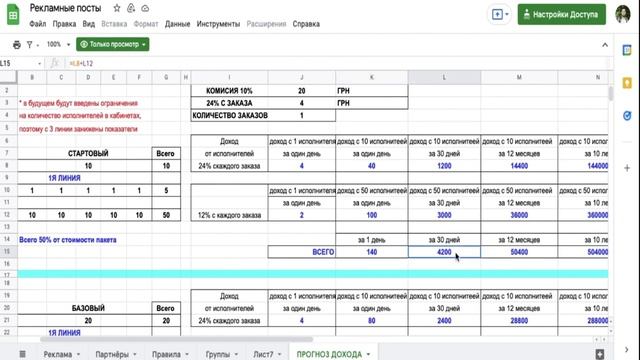Select column K header
640x360 pixels.
(x=371, y=77)
